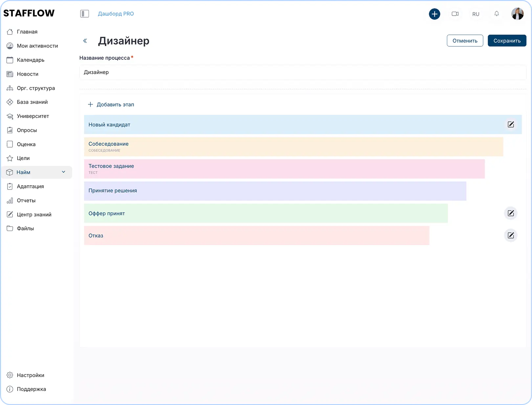
Task: Click the Дашборд PRO link
Action: pyautogui.click(x=116, y=14)
